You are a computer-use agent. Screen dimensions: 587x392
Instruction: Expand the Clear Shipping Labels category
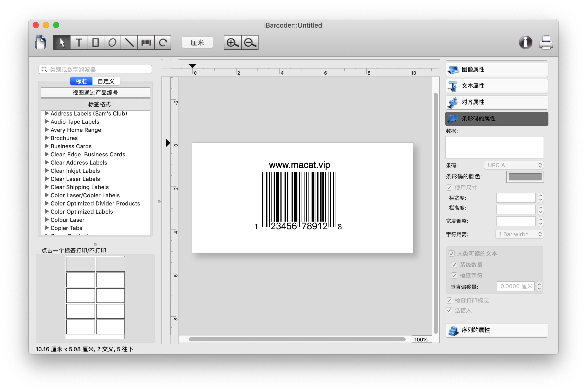[47, 187]
